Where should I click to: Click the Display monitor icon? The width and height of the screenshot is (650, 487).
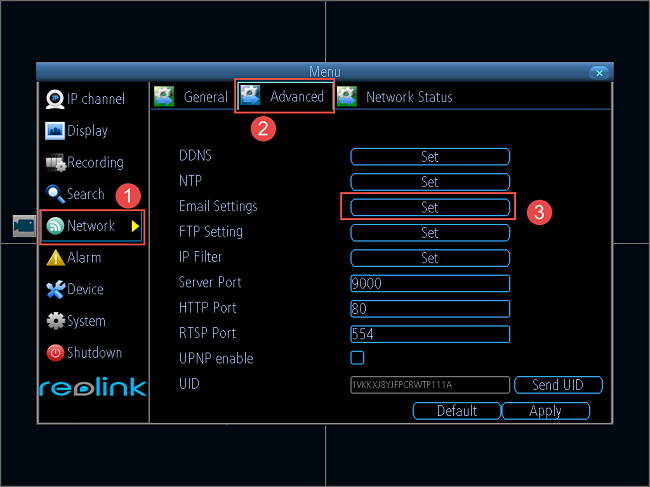[x=55, y=131]
